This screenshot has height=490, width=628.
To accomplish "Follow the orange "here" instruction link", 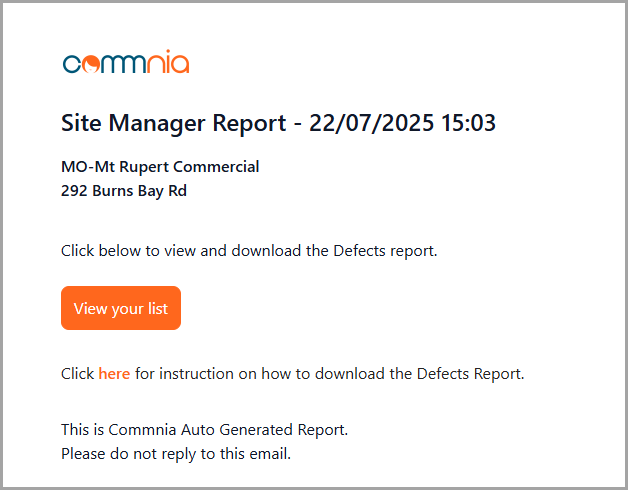I will pos(114,373).
